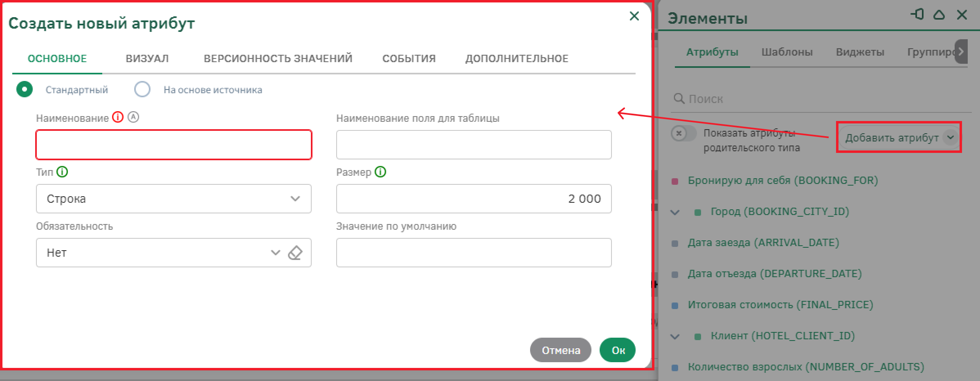Viewport: 980px width, 381px height.
Task: Expand the Город (BOOKING_CITY_ID) node
Action: [675, 212]
